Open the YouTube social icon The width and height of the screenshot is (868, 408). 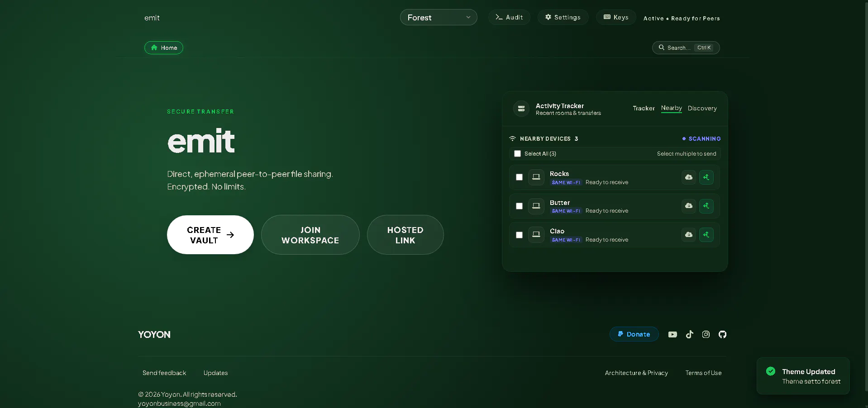tap(672, 335)
